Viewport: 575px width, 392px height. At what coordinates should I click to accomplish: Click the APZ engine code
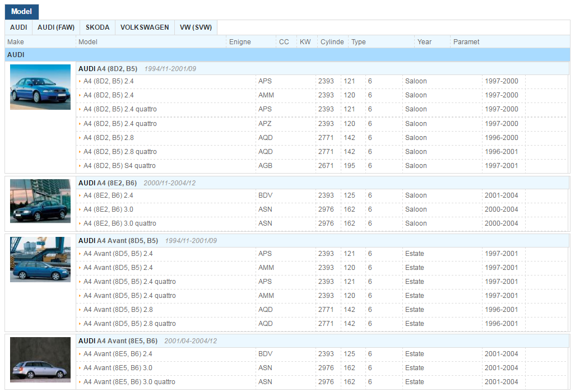[x=265, y=123]
